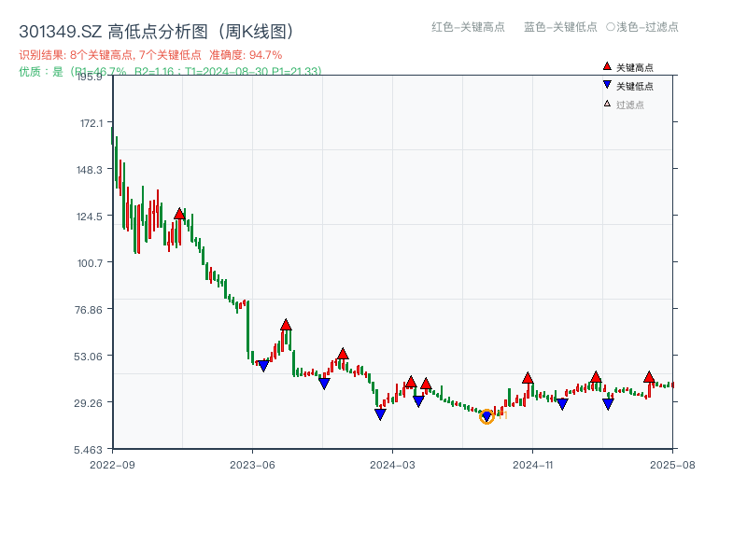Click the blue low marker near 2024-03

tap(380, 413)
